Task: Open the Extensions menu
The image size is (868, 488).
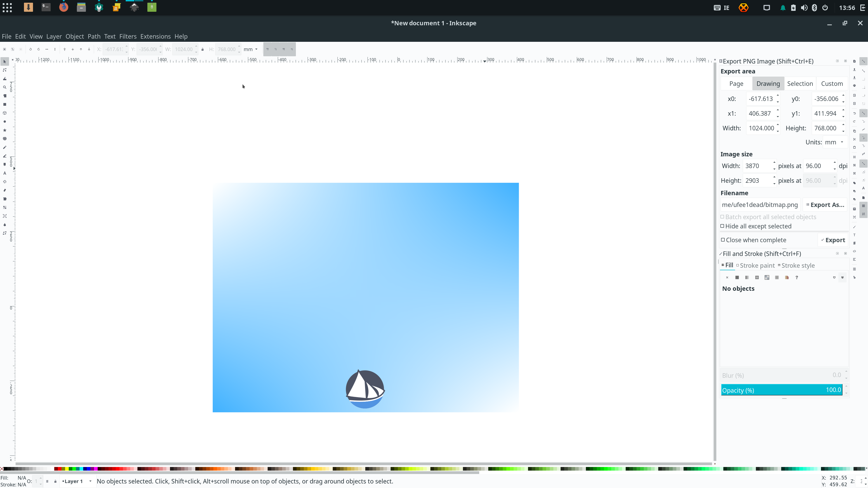Action: click(155, 36)
